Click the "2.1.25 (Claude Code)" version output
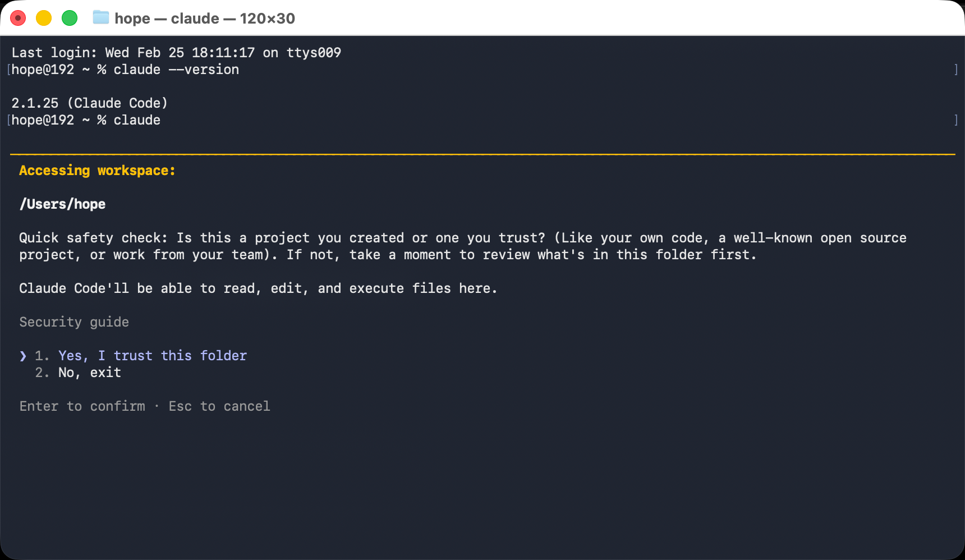The width and height of the screenshot is (965, 560). 90,103
